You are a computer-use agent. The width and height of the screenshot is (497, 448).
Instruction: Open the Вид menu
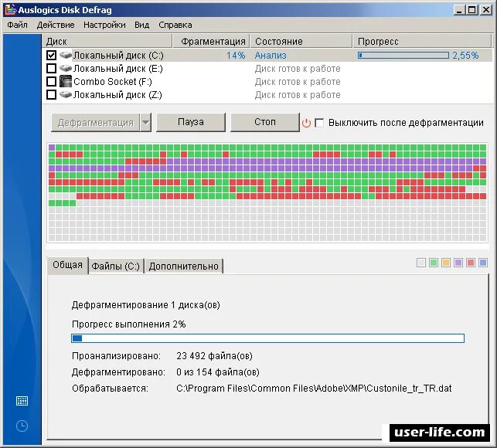[141, 25]
